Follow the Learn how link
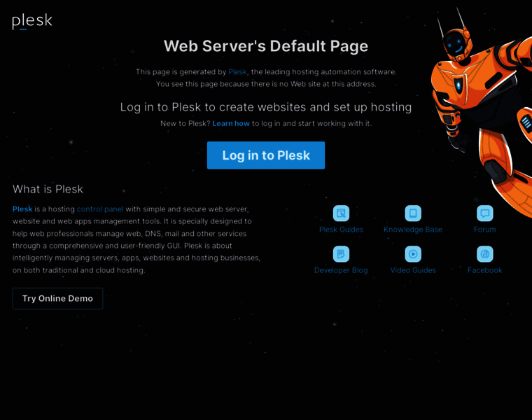Image resolution: width=532 pixels, height=420 pixels. coord(231,123)
